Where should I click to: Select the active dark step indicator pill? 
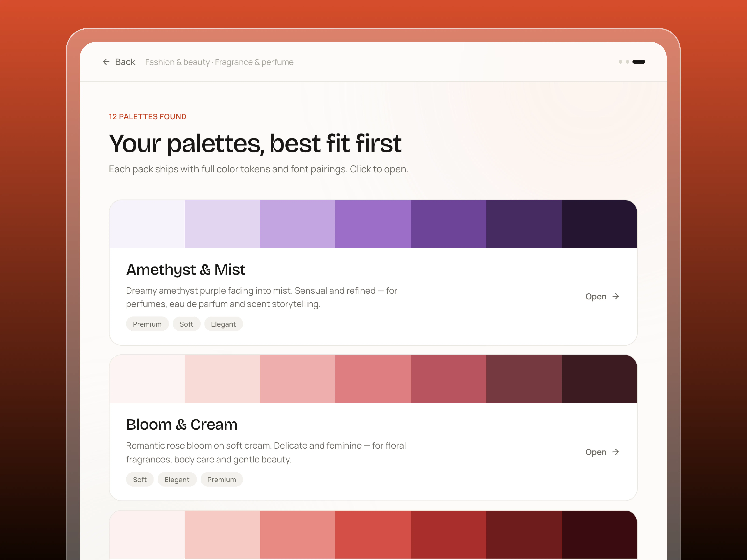[x=639, y=62]
